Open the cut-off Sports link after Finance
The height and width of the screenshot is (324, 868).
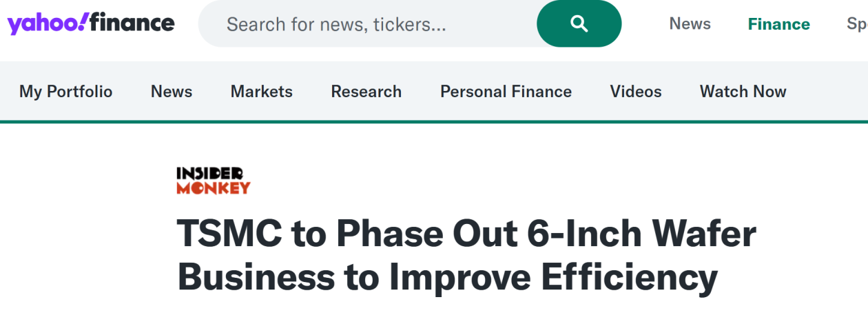(856, 24)
